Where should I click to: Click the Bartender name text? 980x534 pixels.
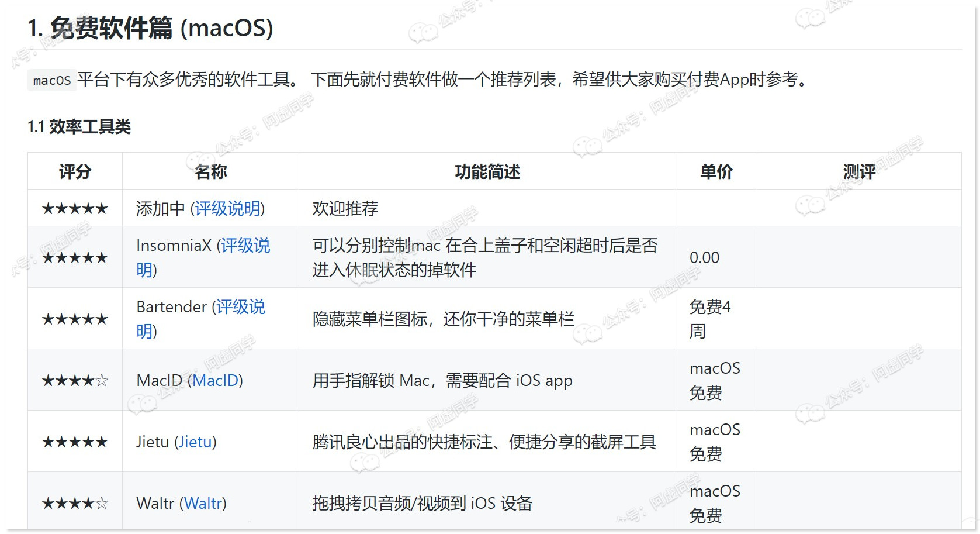[x=171, y=307]
